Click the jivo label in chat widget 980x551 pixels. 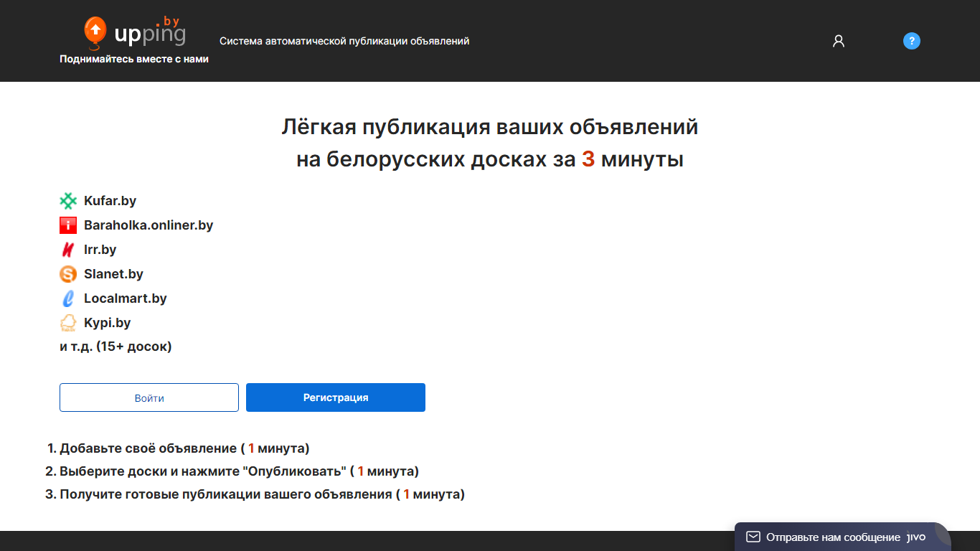(x=917, y=537)
